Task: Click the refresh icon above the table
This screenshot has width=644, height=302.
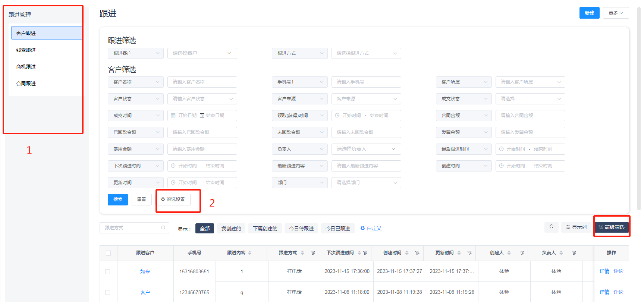Action: point(551,227)
